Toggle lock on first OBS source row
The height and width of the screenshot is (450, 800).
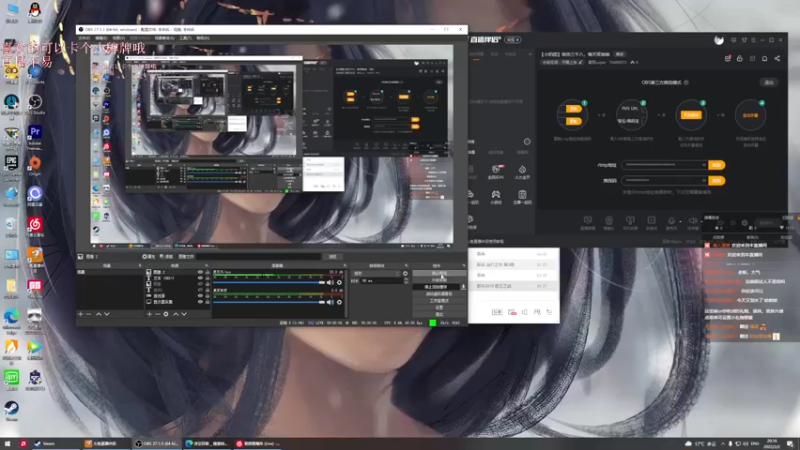207,272
